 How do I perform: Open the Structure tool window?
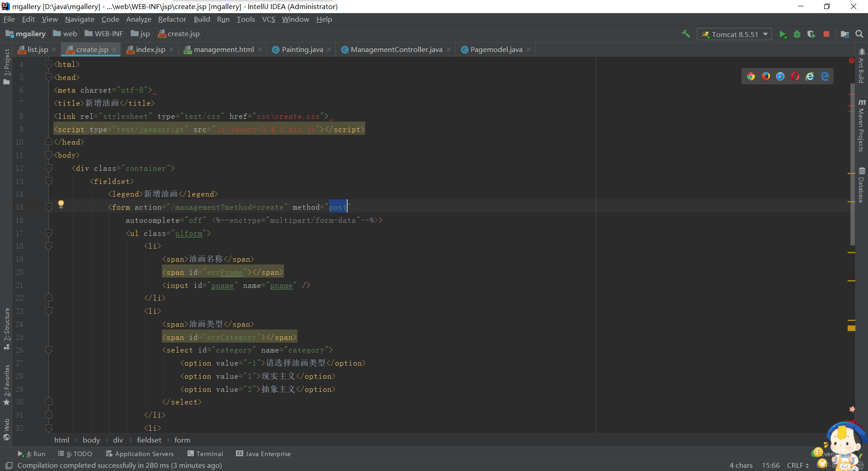coord(6,329)
